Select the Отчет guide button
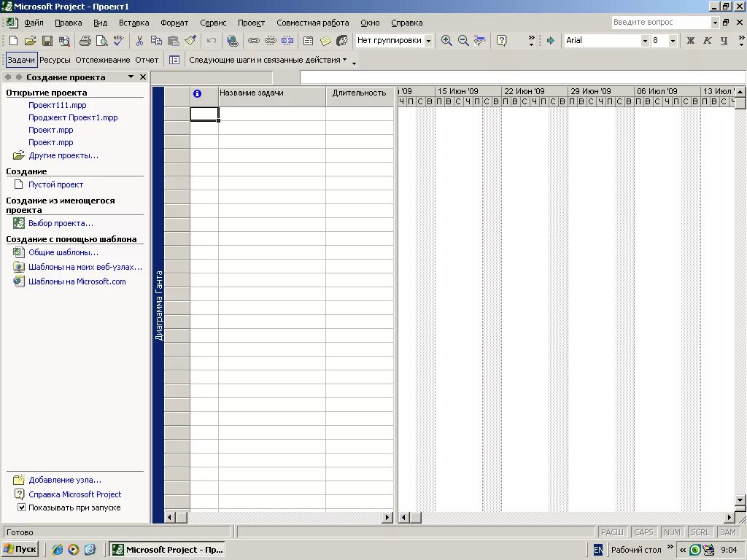Image resolution: width=747 pixels, height=560 pixels. (147, 60)
